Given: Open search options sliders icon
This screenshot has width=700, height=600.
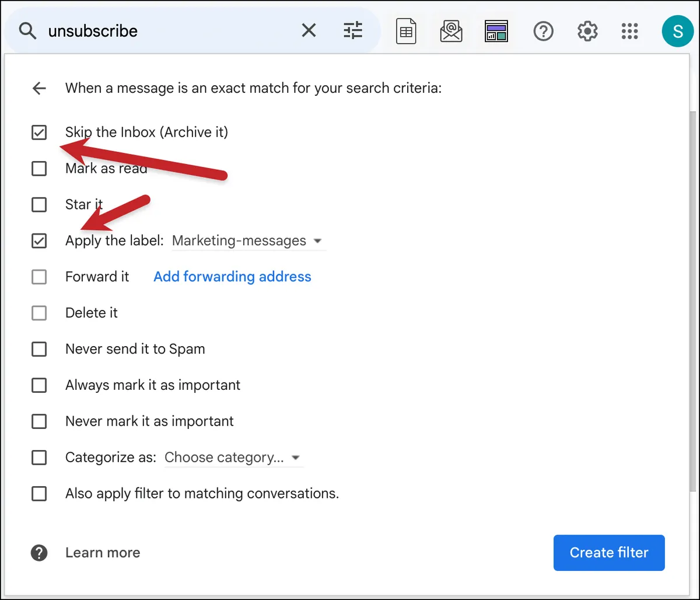Looking at the screenshot, I should point(353,30).
